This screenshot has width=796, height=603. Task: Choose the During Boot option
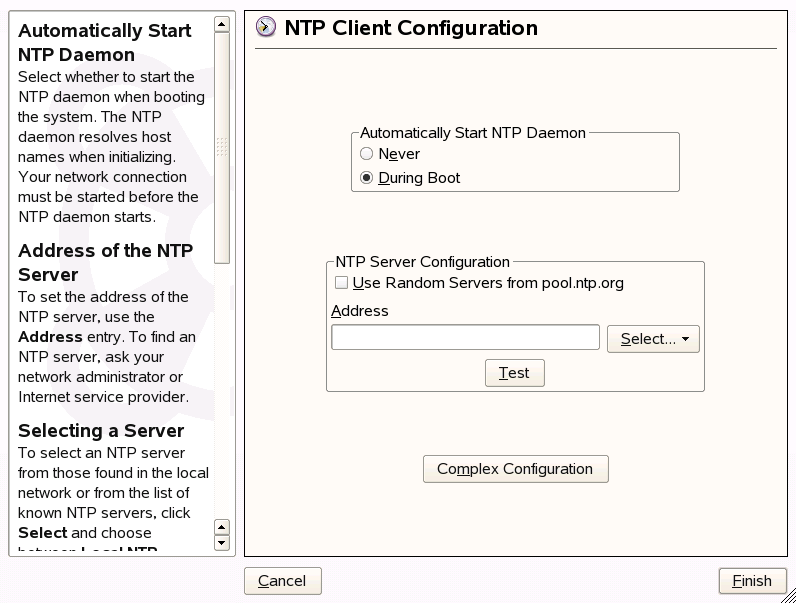367,178
